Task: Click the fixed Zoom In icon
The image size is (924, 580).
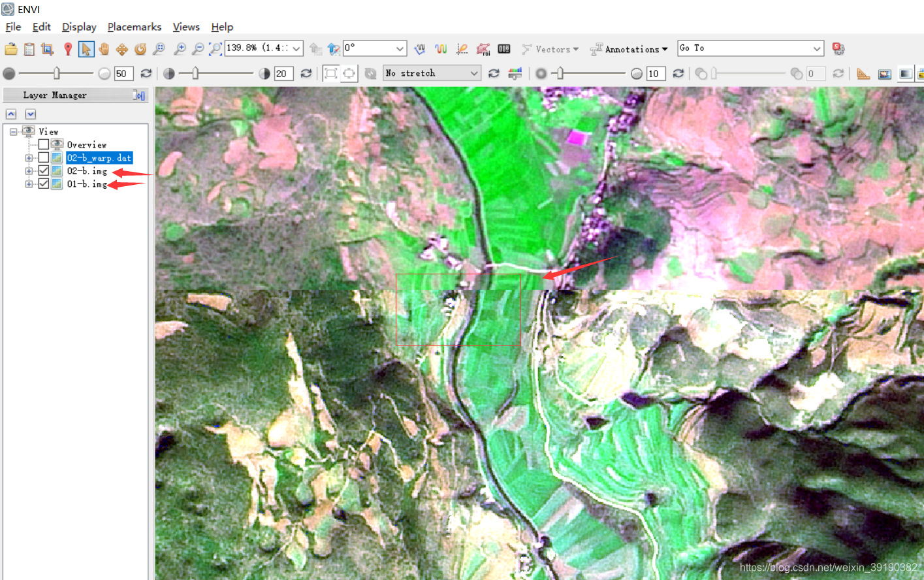Action: tap(180, 49)
